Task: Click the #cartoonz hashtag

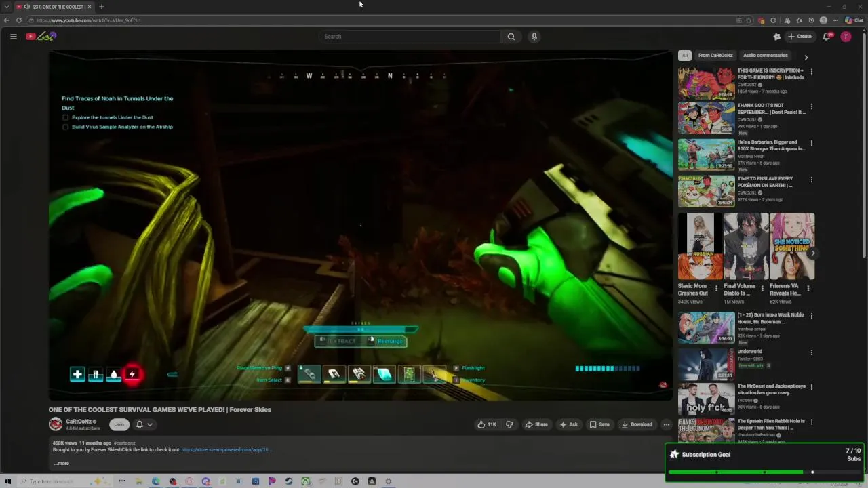Action: pos(124,443)
